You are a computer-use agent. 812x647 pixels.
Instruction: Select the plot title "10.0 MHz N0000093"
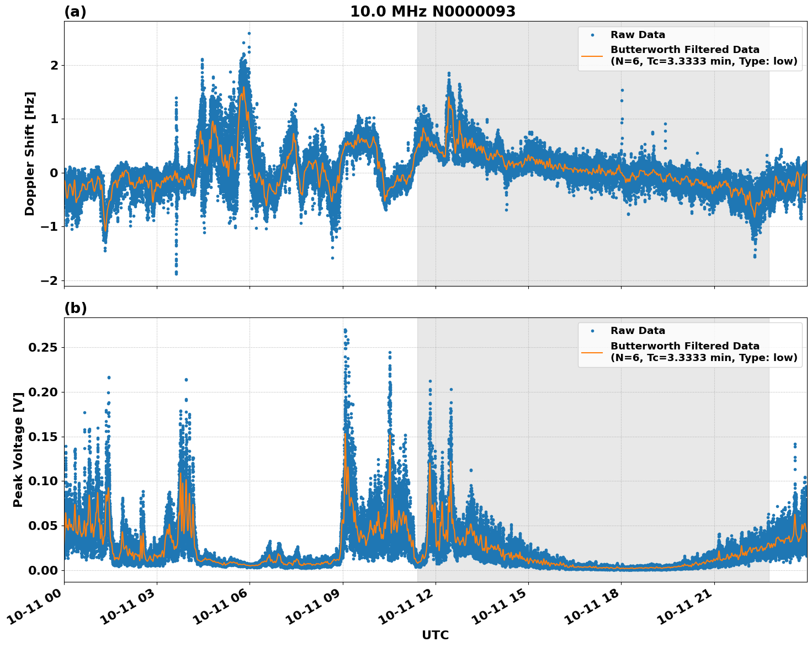(433, 12)
